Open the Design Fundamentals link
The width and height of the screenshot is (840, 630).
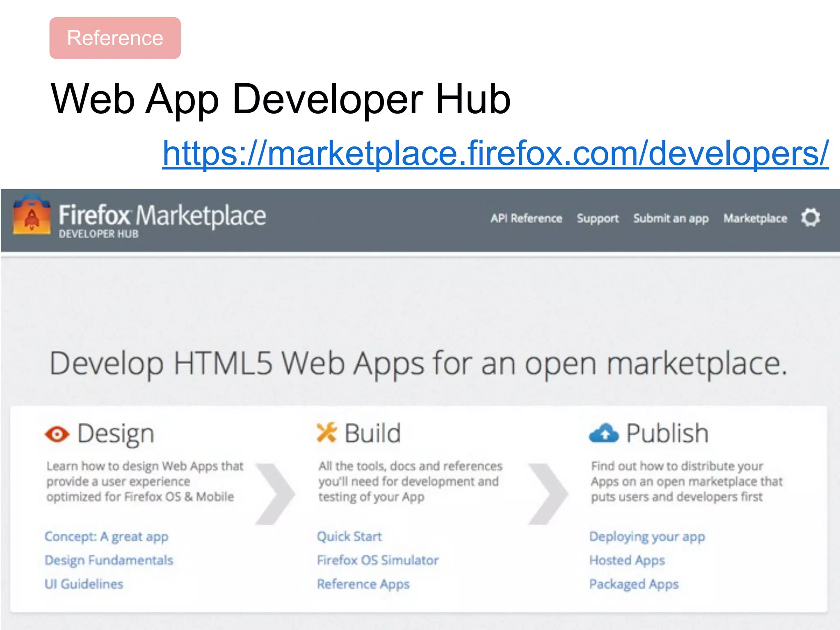pyautogui.click(x=109, y=560)
